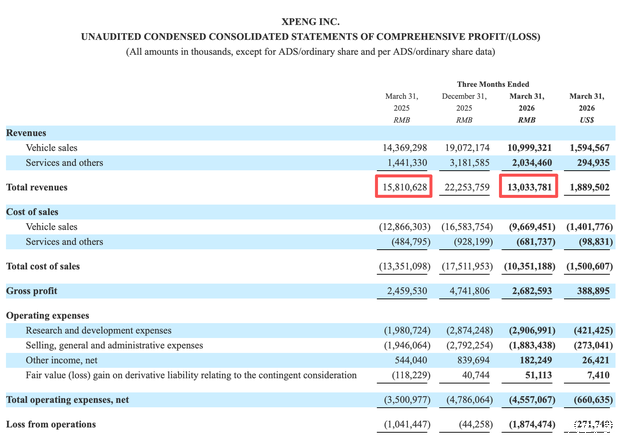620x439 pixels.
Task: Click the 'Total revenues' row label
Action: pos(37,187)
